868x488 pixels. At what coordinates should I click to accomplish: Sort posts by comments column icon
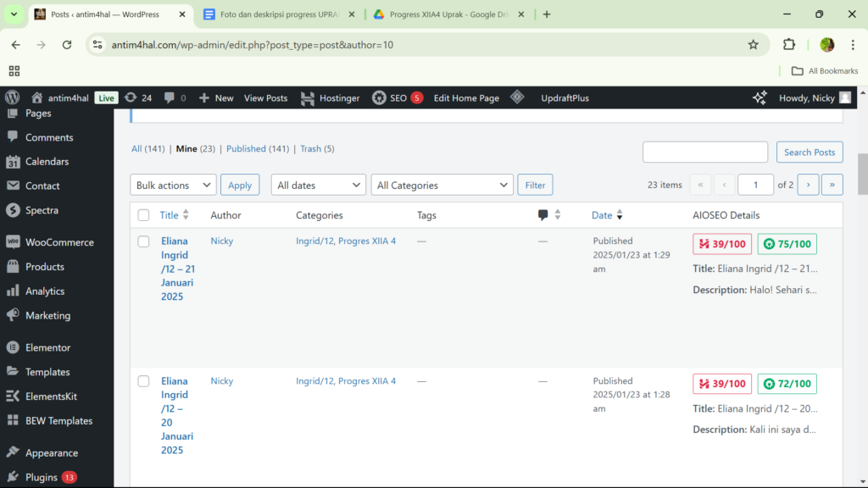tap(549, 214)
